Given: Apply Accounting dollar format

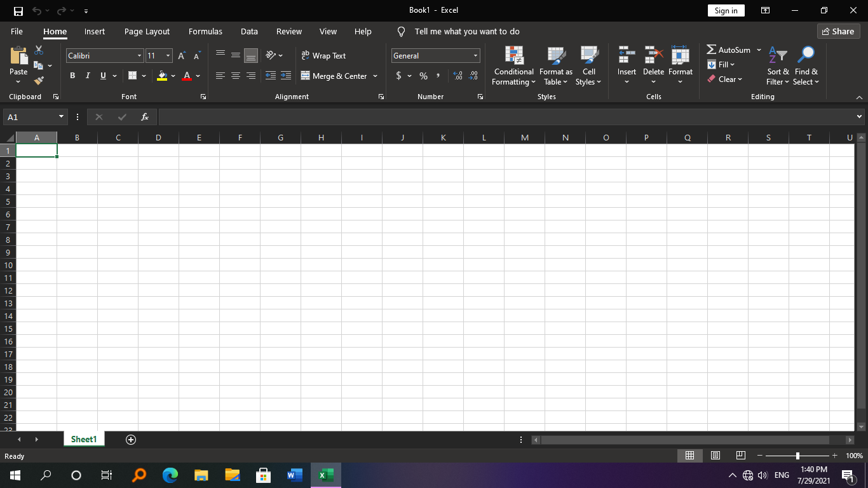Looking at the screenshot, I should pos(398,76).
